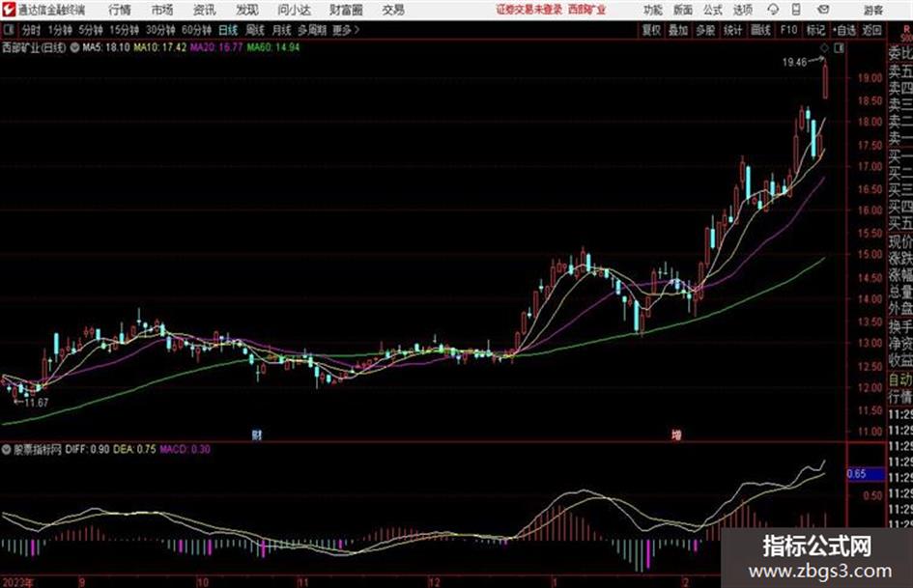Add stock via 自选 button
The width and height of the screenshot is (913, 588).
(844, 30)
